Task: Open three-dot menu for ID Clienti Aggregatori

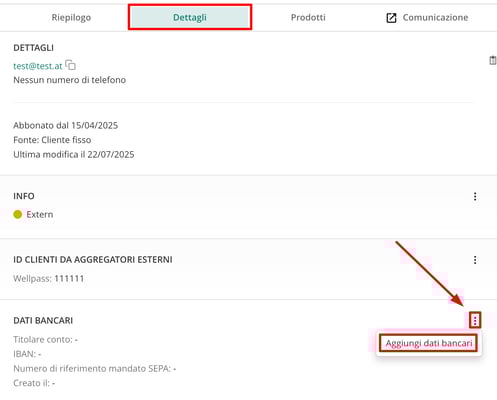Action: [x=475, y=260]
